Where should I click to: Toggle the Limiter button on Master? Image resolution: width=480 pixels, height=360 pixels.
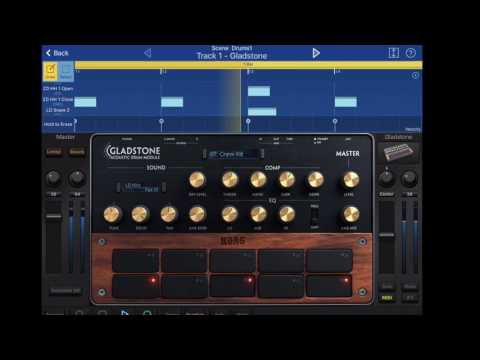tap(54, 152)
